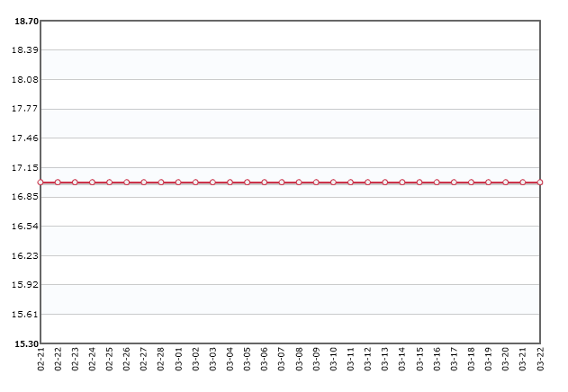Click the 16.54 y-axis label
This screenshot has width=568, height=392.
24,227
